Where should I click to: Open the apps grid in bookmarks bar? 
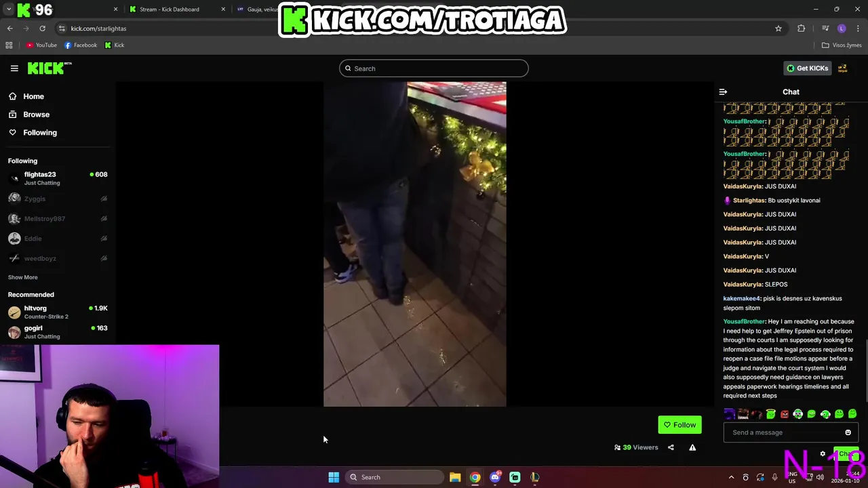click(9, 45)
